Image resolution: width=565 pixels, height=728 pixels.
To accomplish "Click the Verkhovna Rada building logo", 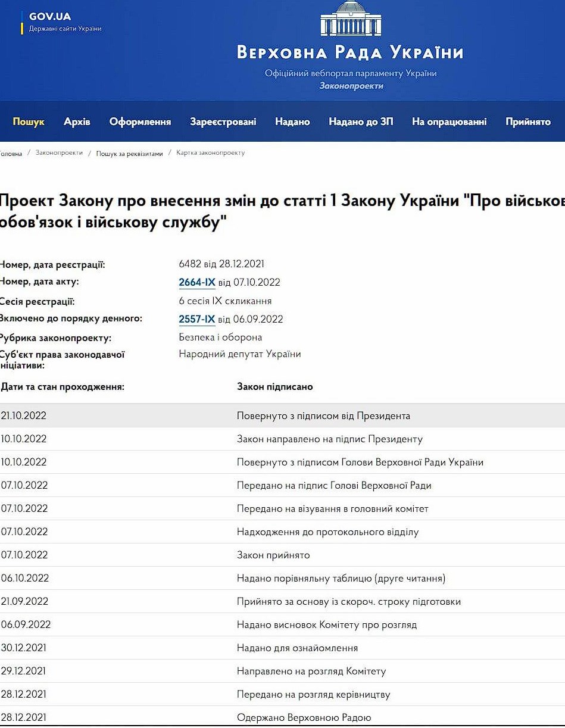I will click(350, 19).
